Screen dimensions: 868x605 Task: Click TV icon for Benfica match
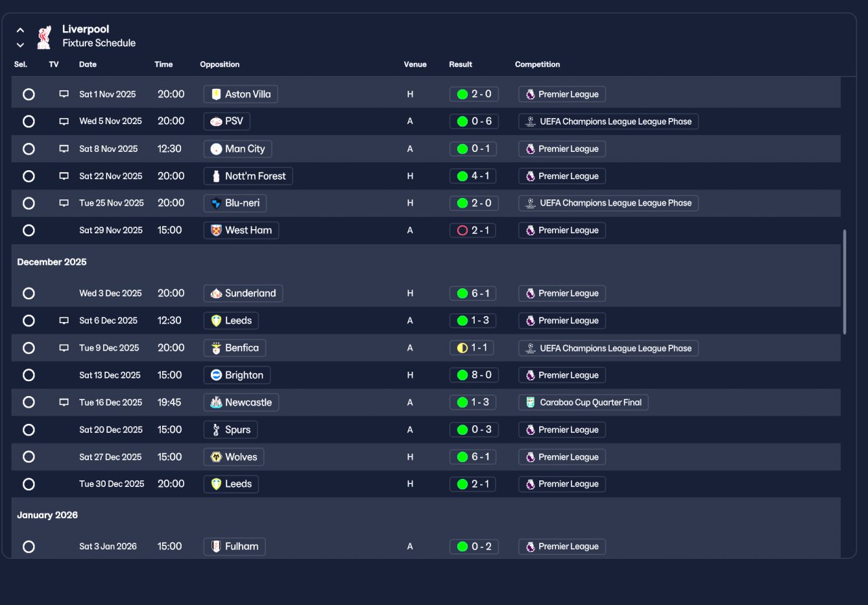pos(64,348)
